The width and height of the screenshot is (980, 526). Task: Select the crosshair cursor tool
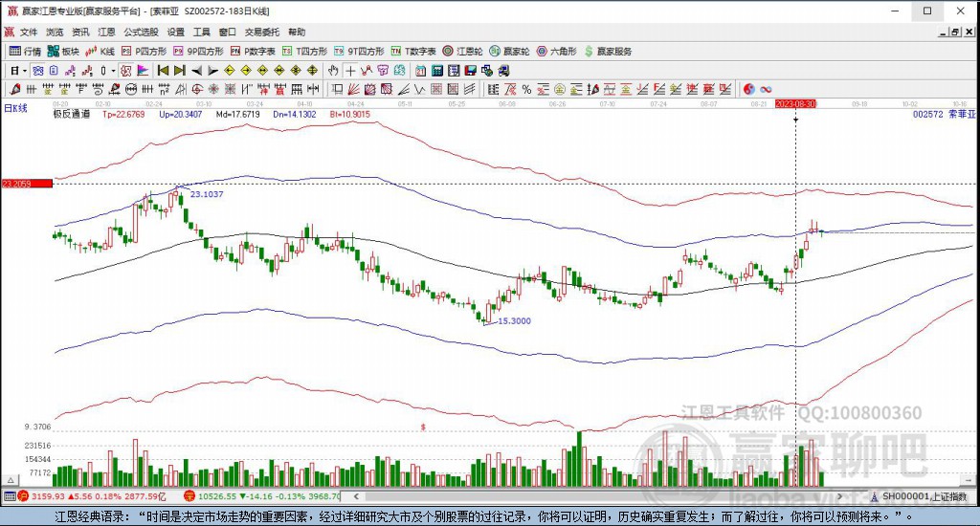pyautogui.click(x=350, y=71)
